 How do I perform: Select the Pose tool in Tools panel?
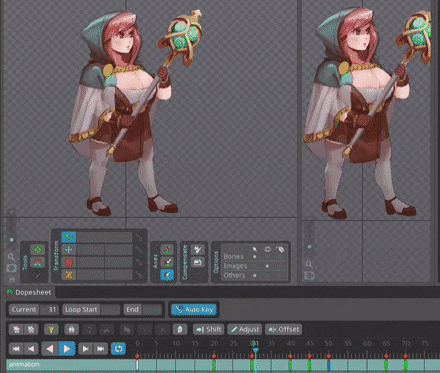click(38, 250)
